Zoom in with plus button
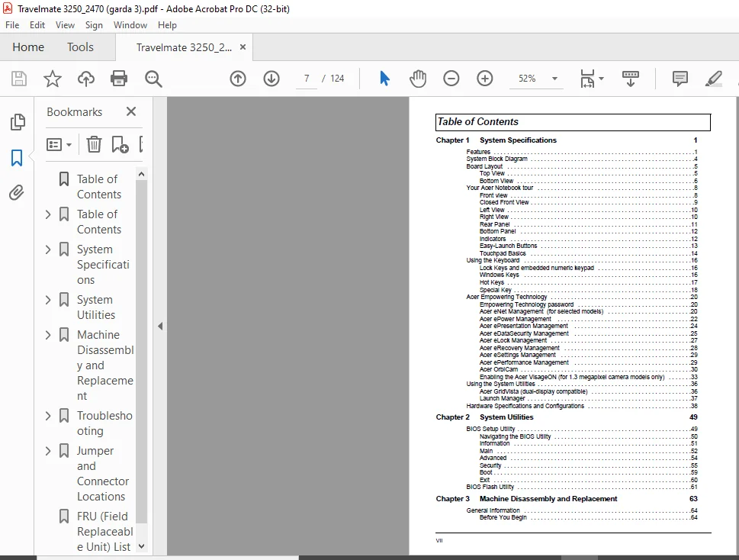The height and width of the screenshot is (560, 739). click(484, 79)
